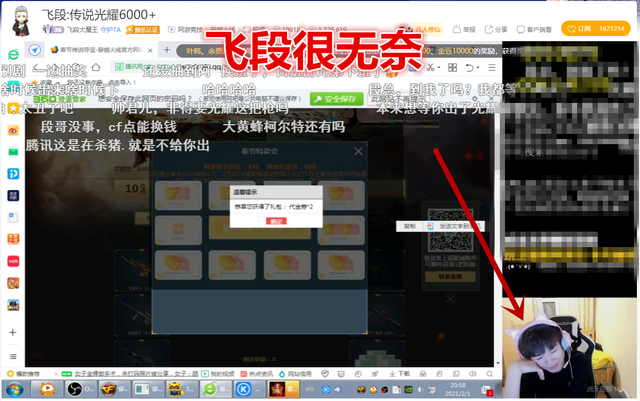Viewport: 640px width, 401px height.
Task: Open the 分享 share option
Action: tap(496, 29)
